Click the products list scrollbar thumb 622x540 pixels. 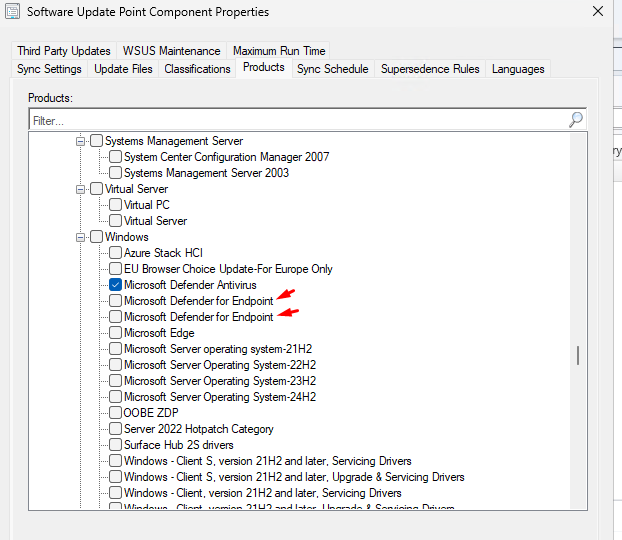pos(578,356)
